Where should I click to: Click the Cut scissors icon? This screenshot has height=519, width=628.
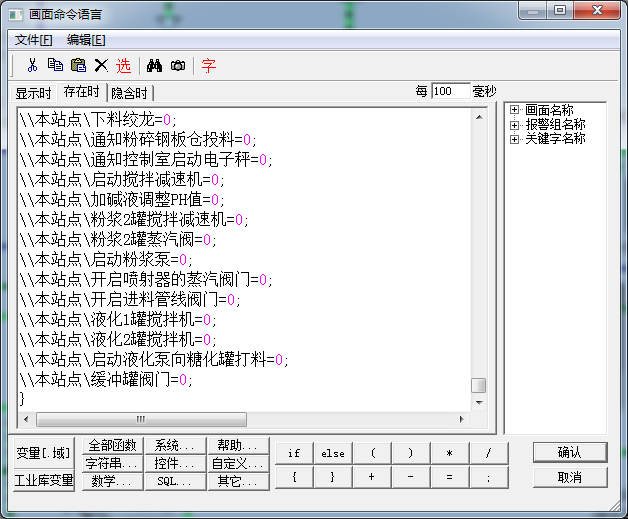tap(32, 65)
